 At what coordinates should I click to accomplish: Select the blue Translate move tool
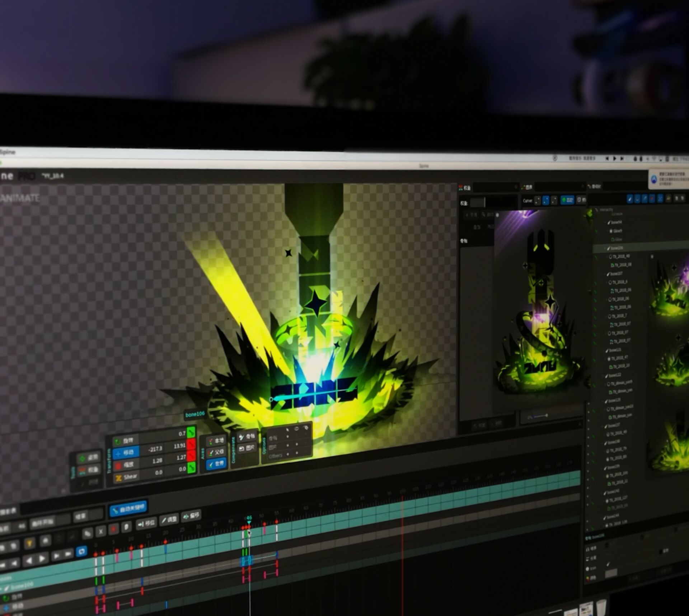tap(126, 453)
